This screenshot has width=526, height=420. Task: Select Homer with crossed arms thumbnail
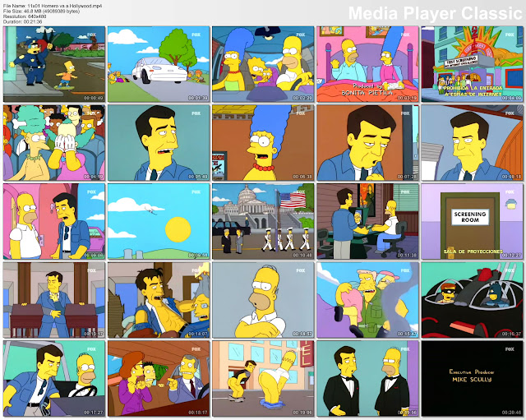click(263, 300)
